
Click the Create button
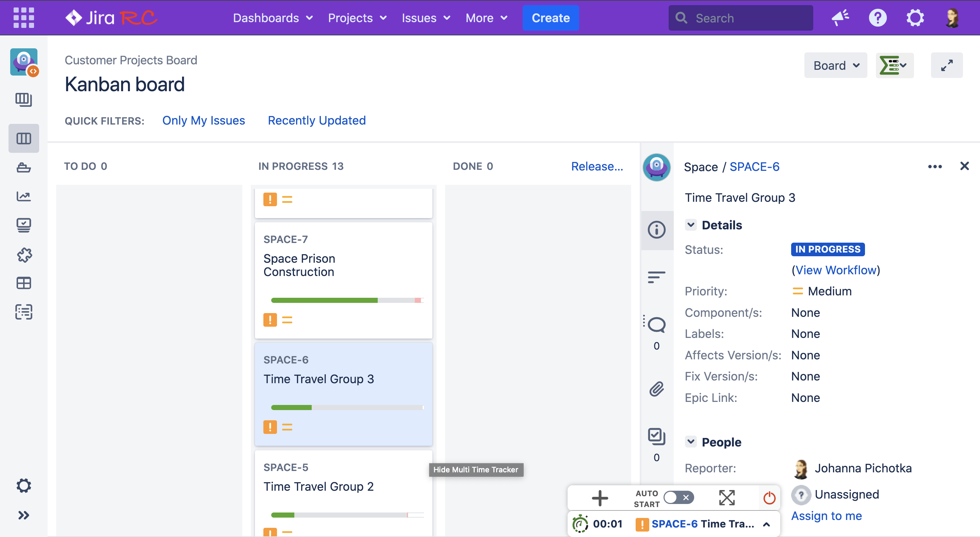pos(551,17)
